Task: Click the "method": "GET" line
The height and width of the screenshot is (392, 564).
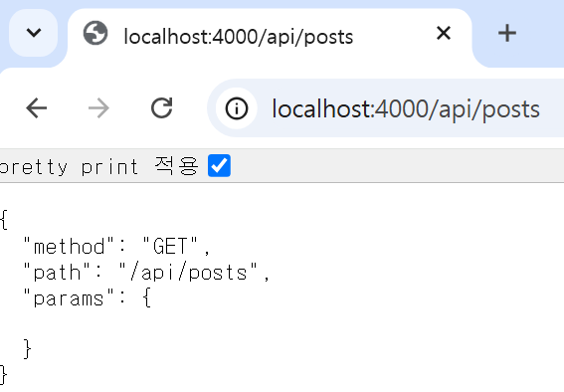Action: [116, 247]
